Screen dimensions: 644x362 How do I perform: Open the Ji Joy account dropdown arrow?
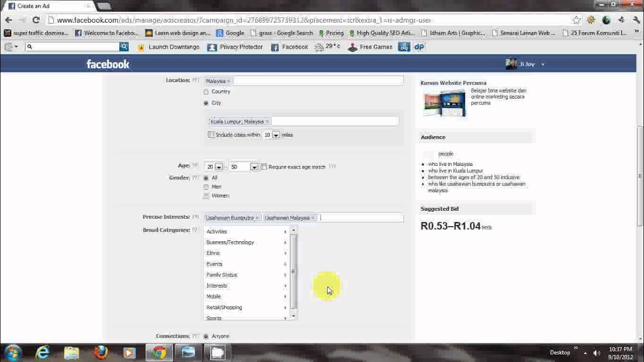pyautogui.click(x=542, y=64)
